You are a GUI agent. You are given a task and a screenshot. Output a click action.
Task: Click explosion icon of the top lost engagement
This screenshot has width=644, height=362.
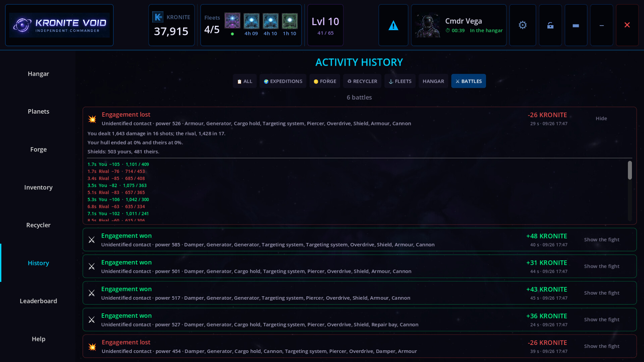click(x=92, y=119)
